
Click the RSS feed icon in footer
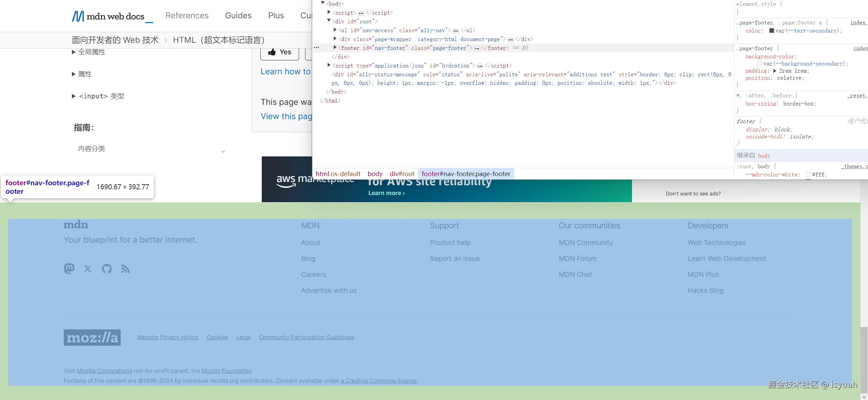[x=125, y=269]
